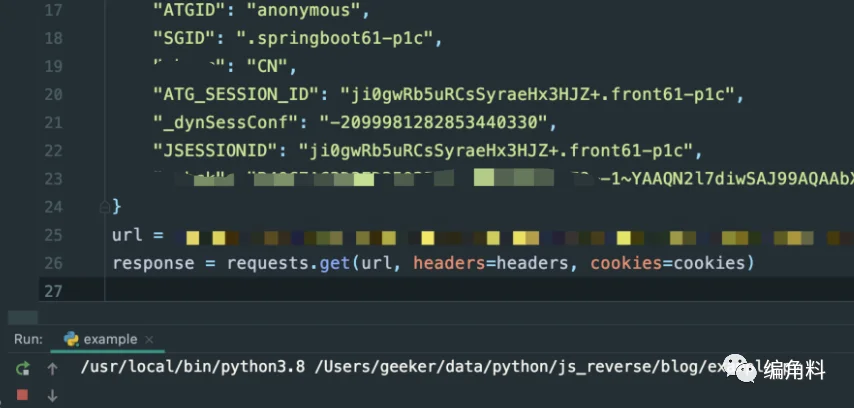854x408 pixels.
Task: Collapse code block at line 24 fold marker
Action: [105, 207]
